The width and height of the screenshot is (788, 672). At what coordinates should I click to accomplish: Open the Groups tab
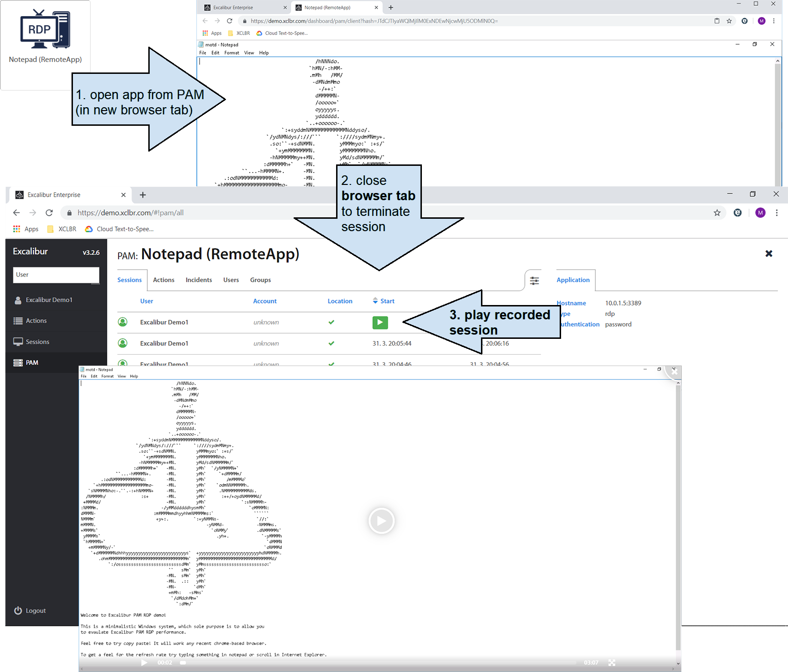(x=260, y=280)
